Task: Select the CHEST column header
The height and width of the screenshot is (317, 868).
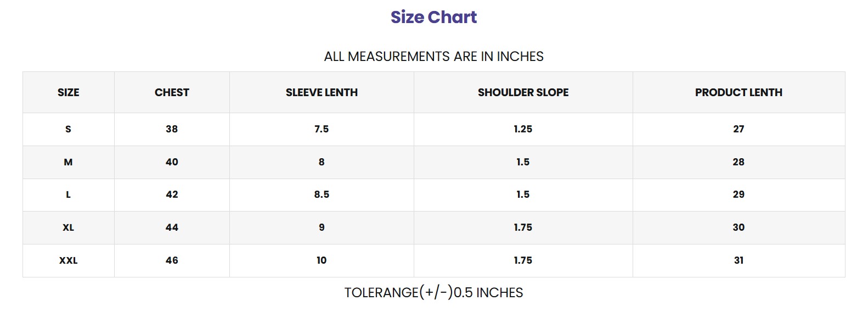Action: tap(172, 92)
